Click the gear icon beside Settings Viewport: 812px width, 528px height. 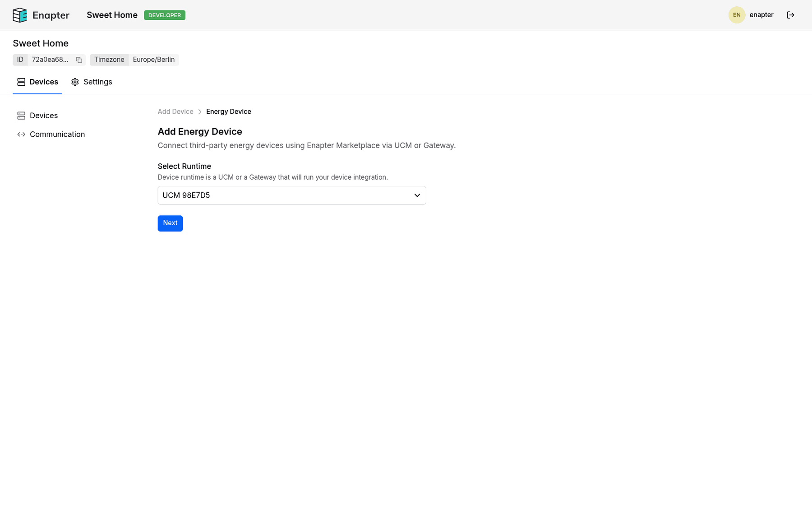point(75,82)
